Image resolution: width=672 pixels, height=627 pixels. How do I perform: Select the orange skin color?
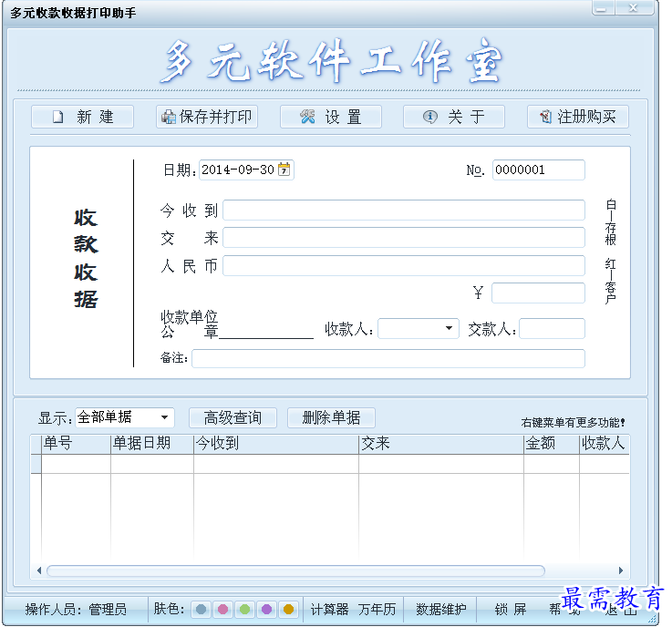288,609
